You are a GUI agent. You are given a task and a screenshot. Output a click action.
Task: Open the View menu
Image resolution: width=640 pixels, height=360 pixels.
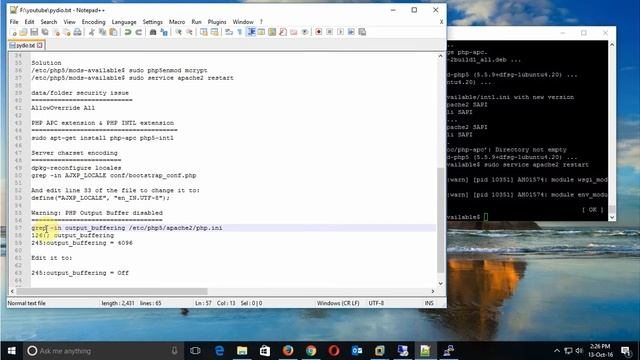tap(69, 22)
